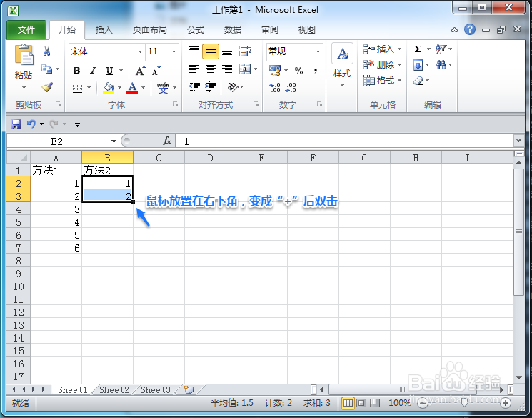The height and width of the screenshot is (418, 532).
Task: Click the Undo arrow icon
Action: tap(31, 124)
